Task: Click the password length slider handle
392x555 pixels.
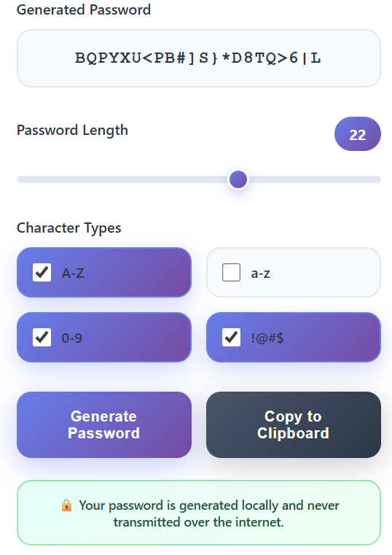Action: click(x=238, y=179)
